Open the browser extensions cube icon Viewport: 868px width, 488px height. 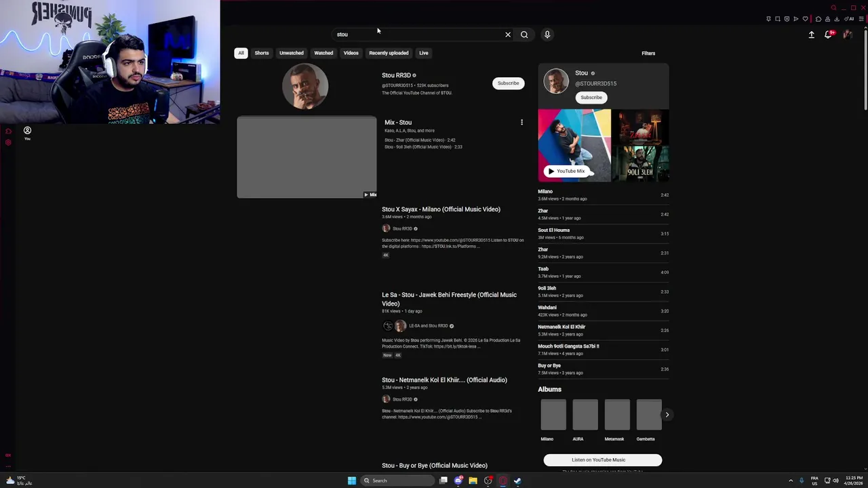(x=818, y=19)
